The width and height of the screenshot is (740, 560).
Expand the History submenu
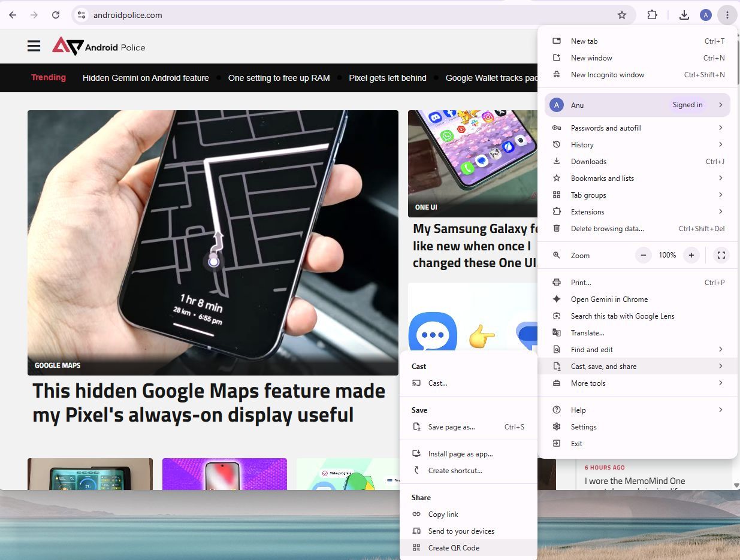click(638, 145)
